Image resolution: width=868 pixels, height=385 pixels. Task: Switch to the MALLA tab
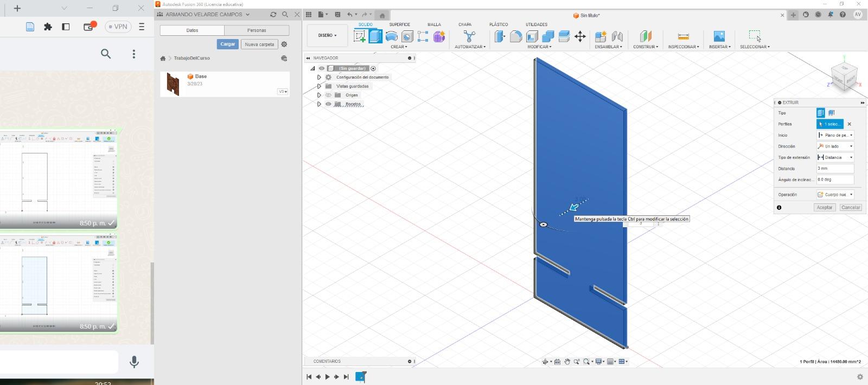click(434, 24)
